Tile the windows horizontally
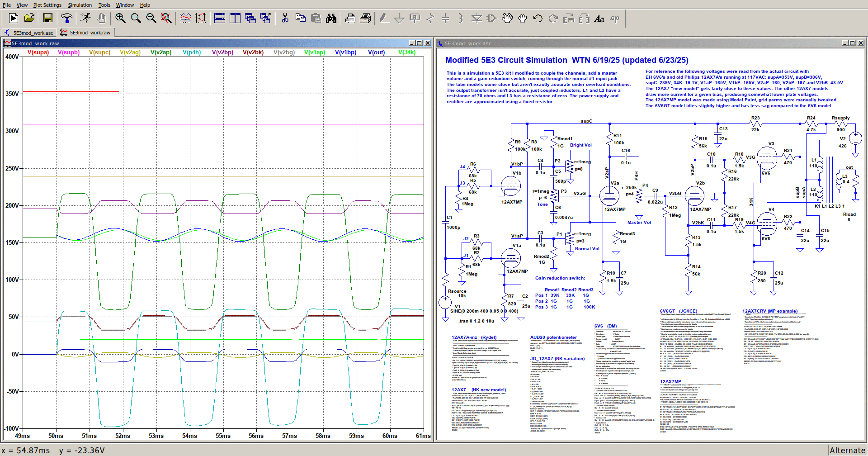 click(x=220, y=18)
